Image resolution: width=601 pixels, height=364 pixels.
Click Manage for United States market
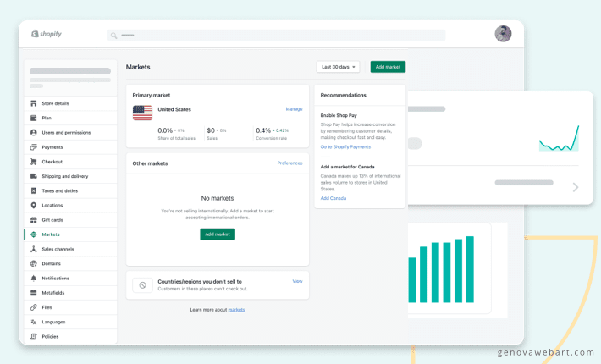coord(294,109)
